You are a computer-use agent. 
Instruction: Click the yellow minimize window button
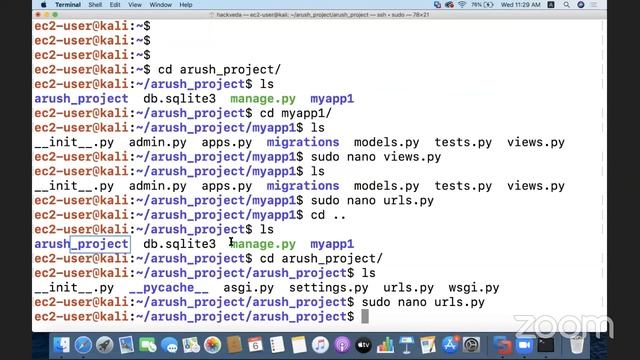coord(47,15)
